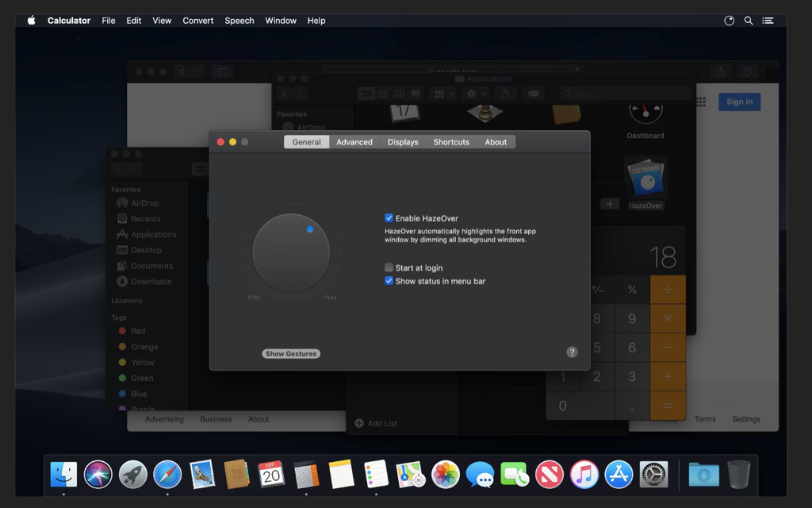Show the tab overview in Safari
The image size is (812, 508).
(747, 71)
